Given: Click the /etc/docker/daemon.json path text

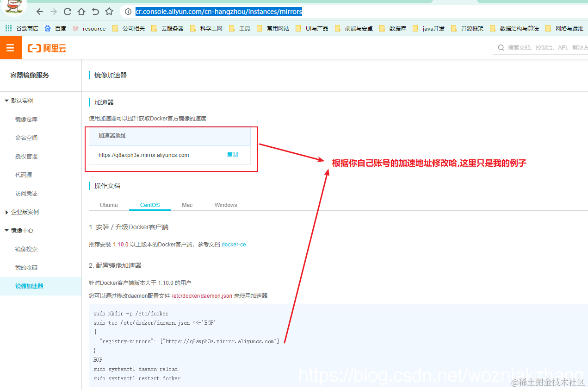Looking at the screenshot, I should coord(202,296).
